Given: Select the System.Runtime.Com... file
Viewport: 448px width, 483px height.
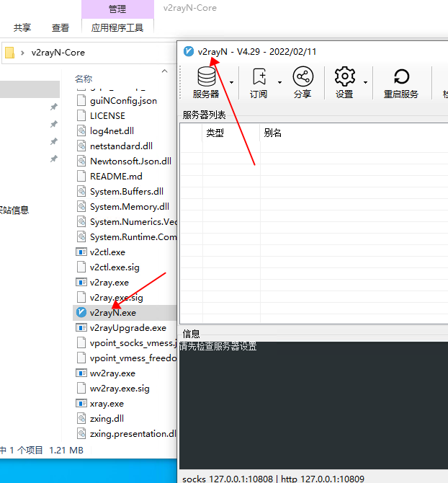Looking at the screenshot, I should tap(133, 236).
